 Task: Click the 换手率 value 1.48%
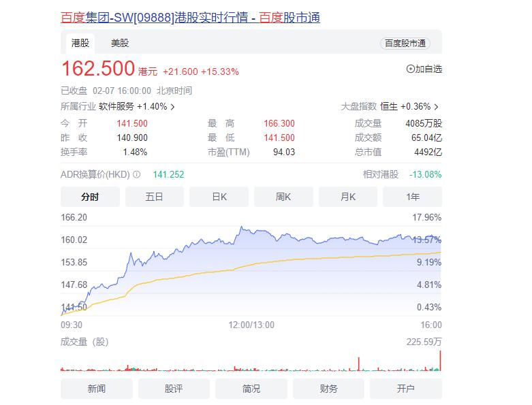tap(135, 152)
